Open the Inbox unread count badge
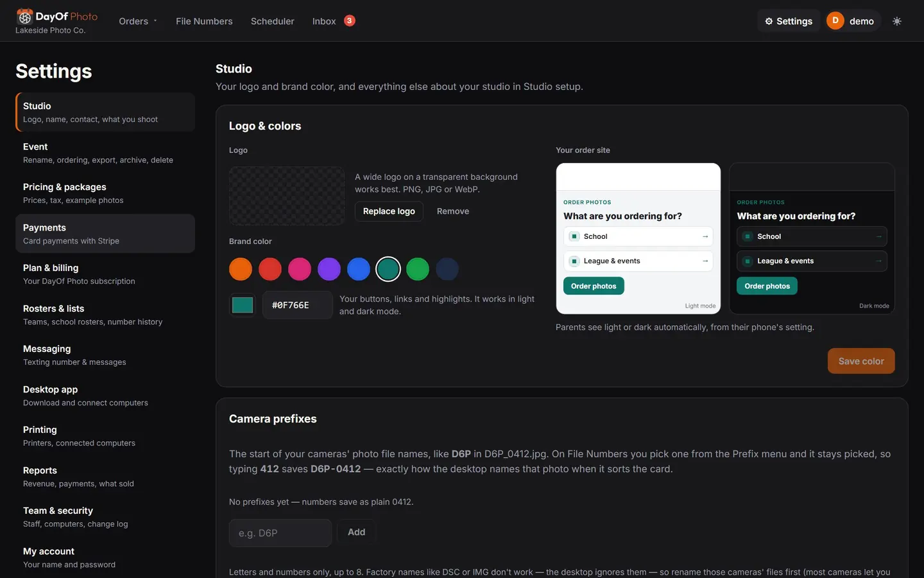 (350, 21)
